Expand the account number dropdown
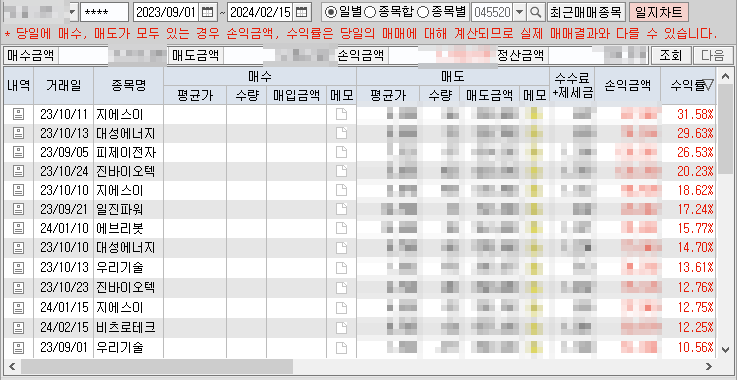The width and height of the screenshot is (737, 380). click(x=73, y=12)
